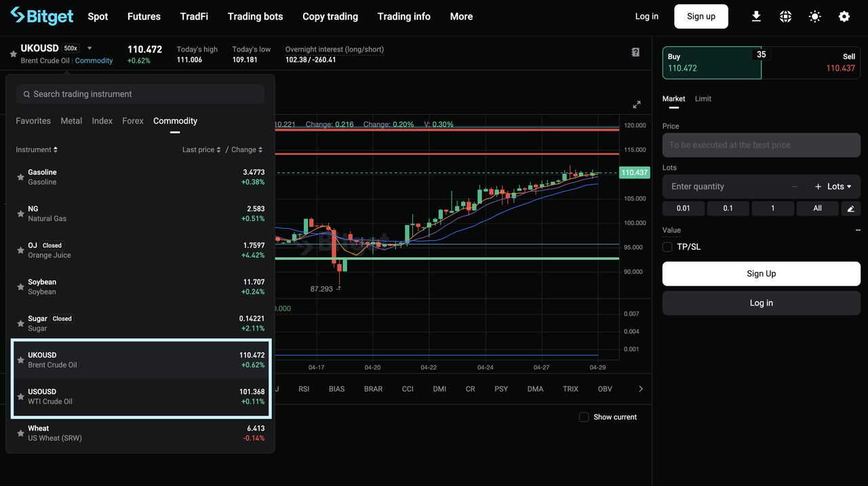Switch to the Forex tab

tap(133, 121)
